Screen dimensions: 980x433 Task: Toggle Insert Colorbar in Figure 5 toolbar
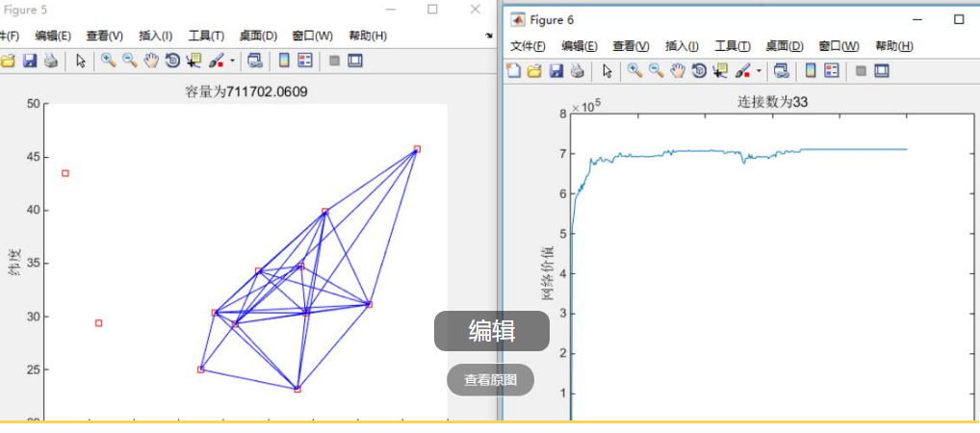[284, 61]
